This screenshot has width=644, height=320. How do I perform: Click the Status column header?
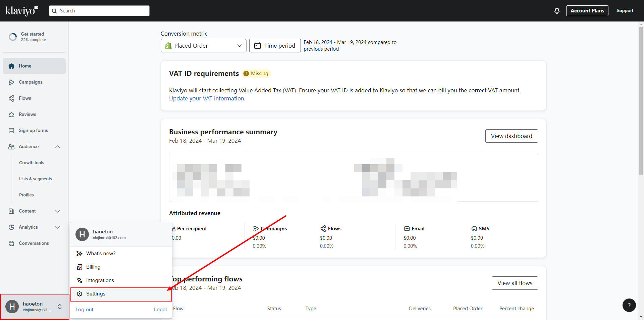pyautogui.click(x=274, y=309)
